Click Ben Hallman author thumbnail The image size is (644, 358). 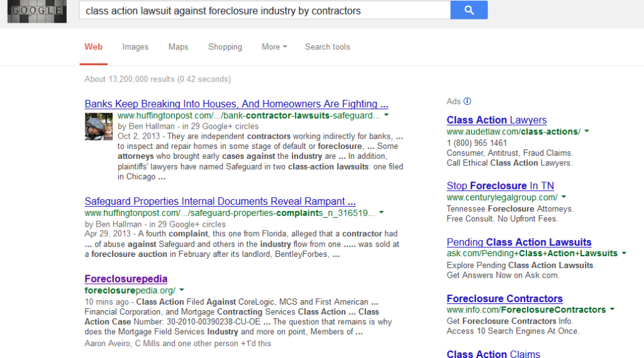99,127
